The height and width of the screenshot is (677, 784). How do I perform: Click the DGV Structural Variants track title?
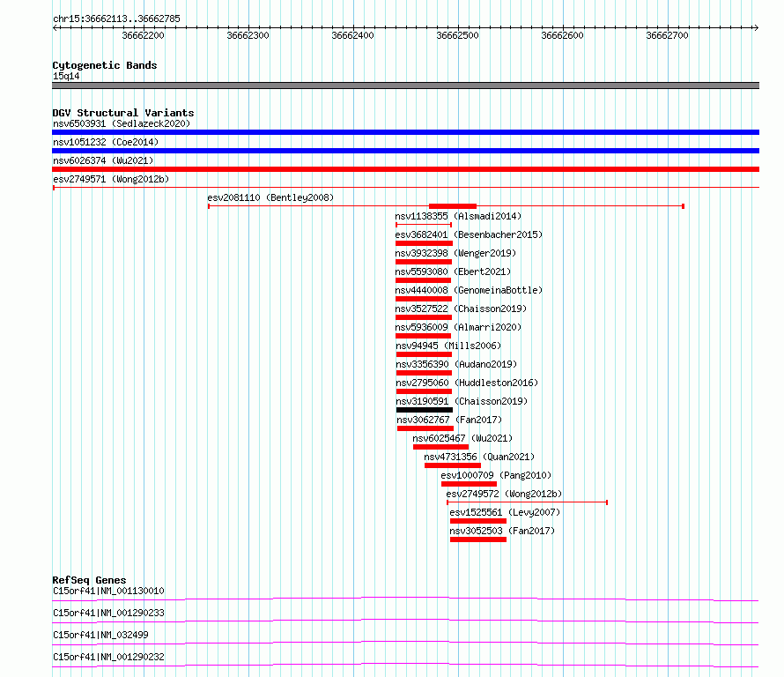(123, 113)
